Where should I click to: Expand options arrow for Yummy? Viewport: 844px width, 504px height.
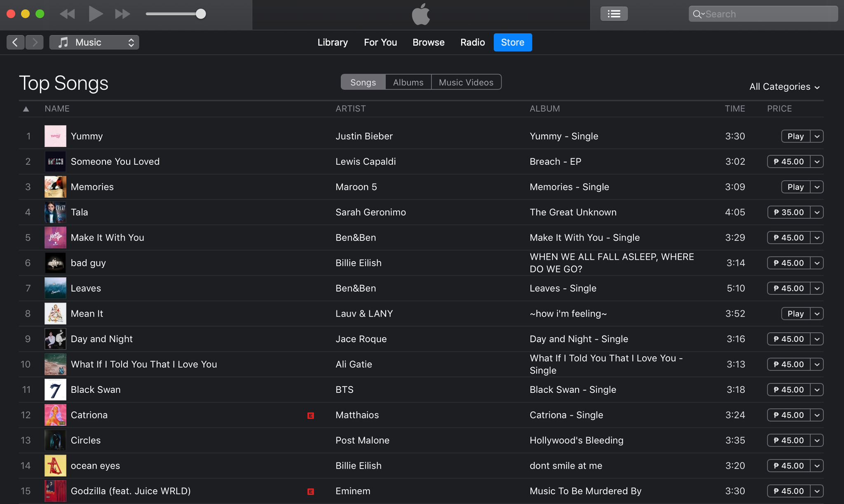click(x=817, y=136)
